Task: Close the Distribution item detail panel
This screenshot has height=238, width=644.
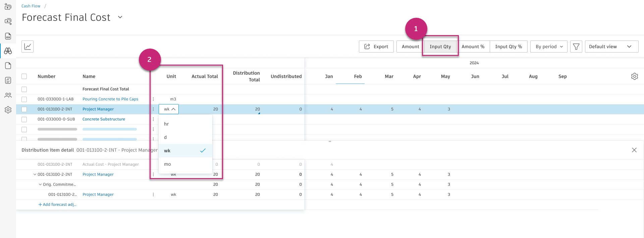Action: 634,150
